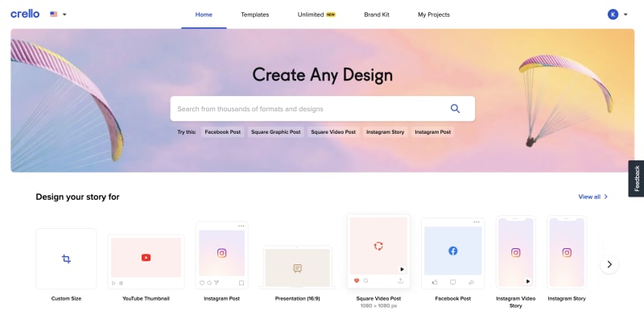644x320 pixels.
Task: Open the Feedback side tab
Action: 636,178
